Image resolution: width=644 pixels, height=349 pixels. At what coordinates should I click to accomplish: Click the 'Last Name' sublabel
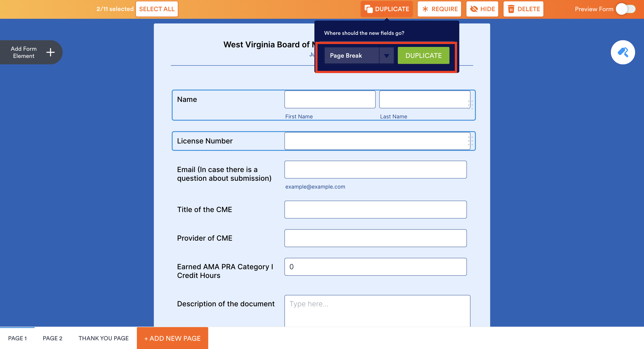pyautogui.click(x=394, y=116)
